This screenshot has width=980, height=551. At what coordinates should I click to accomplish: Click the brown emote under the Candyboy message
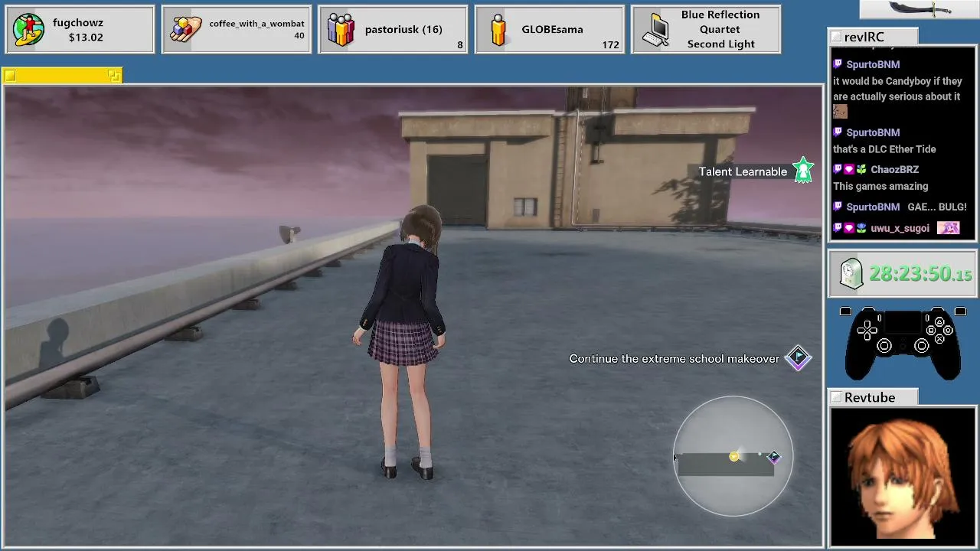click(840, 112)
